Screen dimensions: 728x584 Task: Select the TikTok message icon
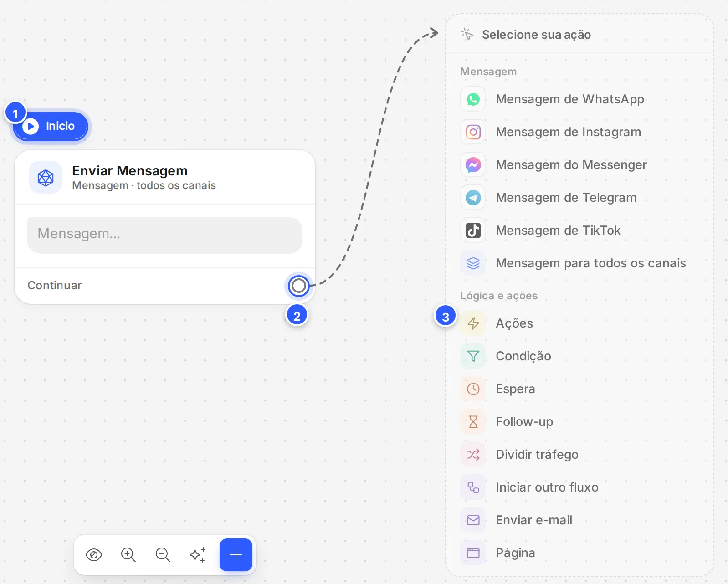tap(473, 231)
